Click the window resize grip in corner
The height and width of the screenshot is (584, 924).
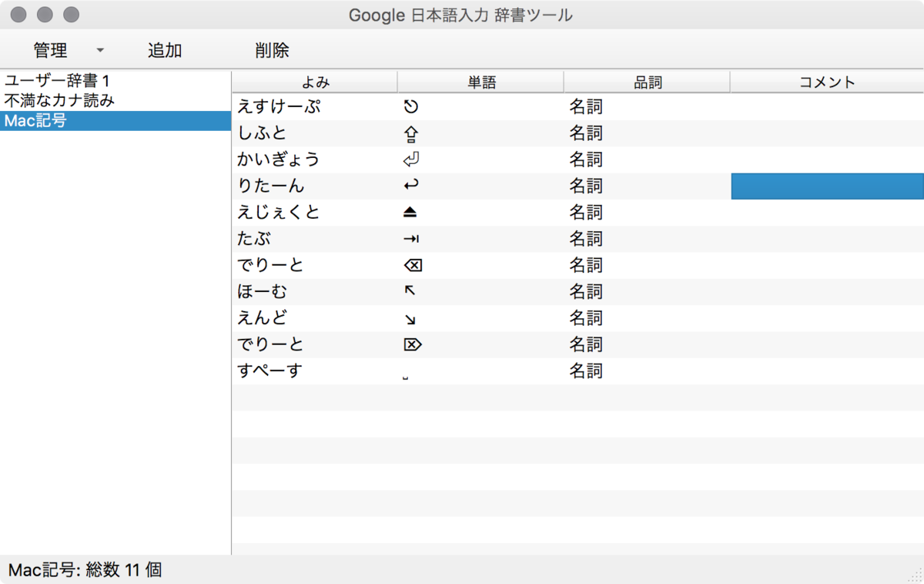click(x=915, y=575)
